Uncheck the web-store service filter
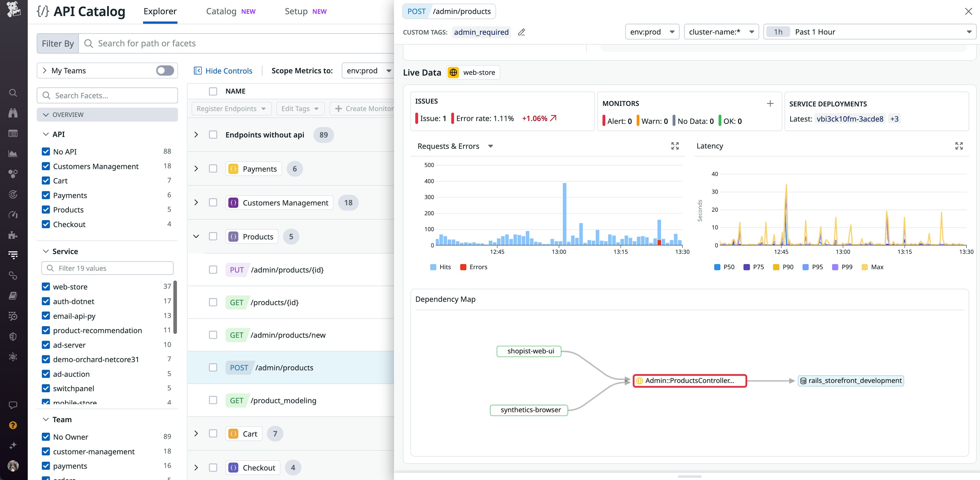Viewport: 980px width, 480px height. point(46,286)
